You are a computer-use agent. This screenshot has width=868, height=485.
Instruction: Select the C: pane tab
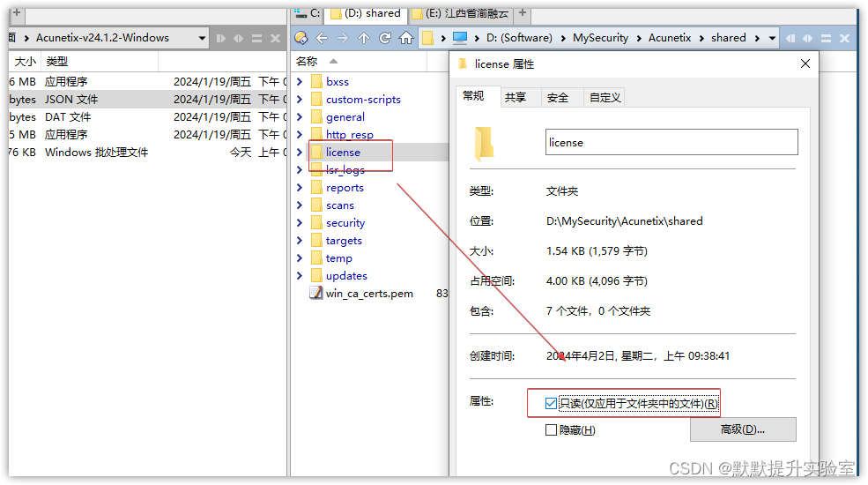click(308, 13)
